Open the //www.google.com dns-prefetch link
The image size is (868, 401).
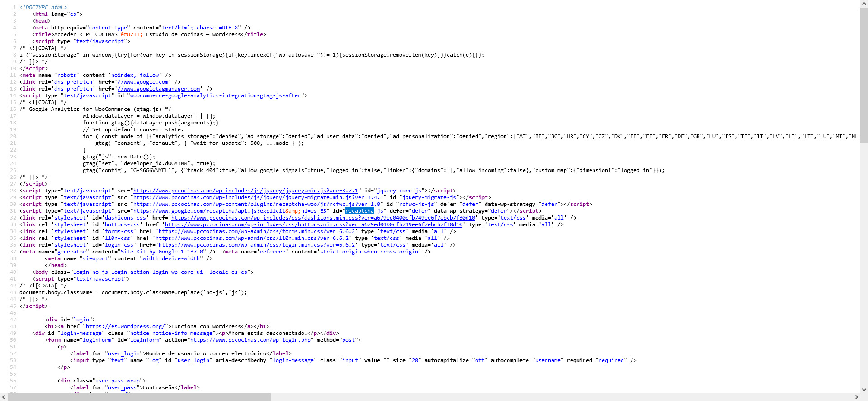point(143,82)
